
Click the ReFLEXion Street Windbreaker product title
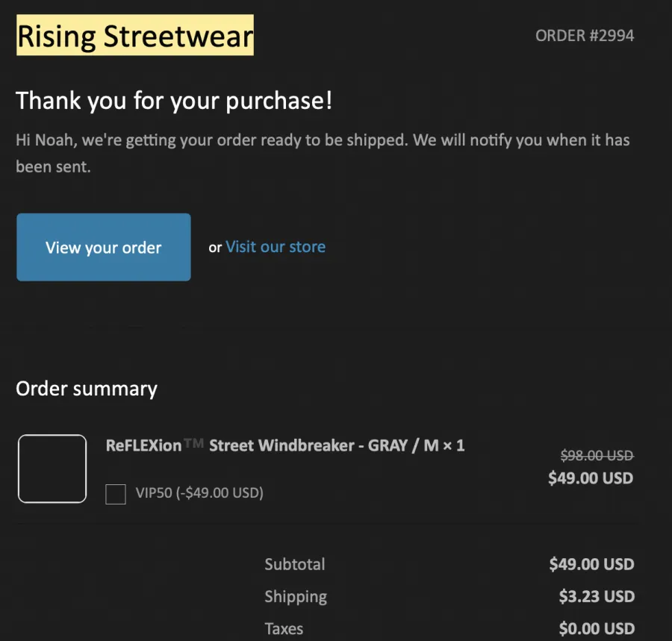[285, 445]
